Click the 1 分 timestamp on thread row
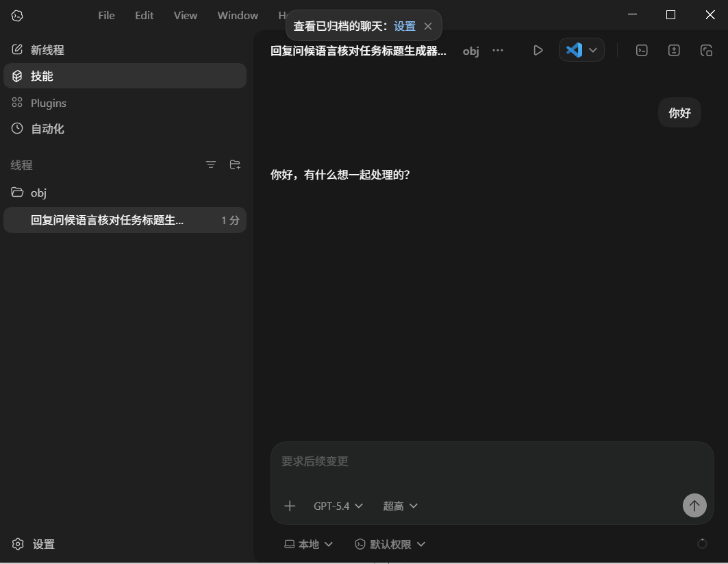The image size is (728, 564). 230,220
